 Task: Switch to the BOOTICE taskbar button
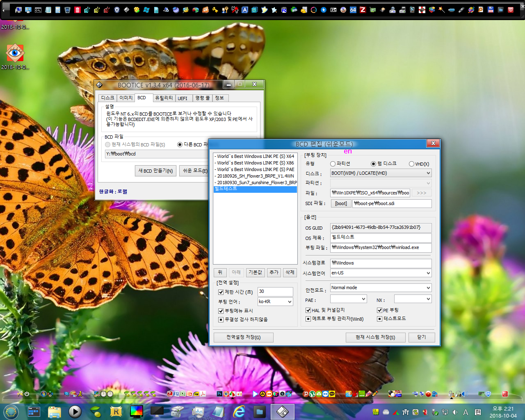coord(282,411)
